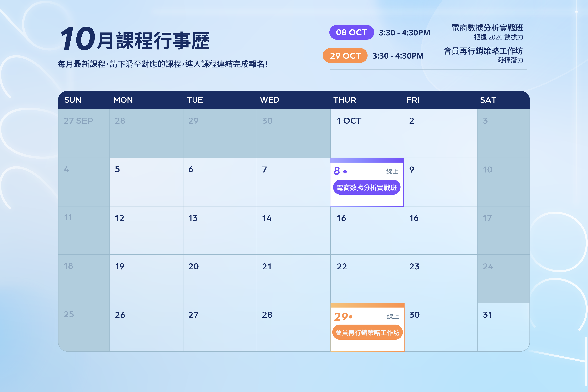This screenshot has width=588, height=392.
Task: Select the 電商數據分析實戰班 pill on October 8
Action: (x=367, y=187)
